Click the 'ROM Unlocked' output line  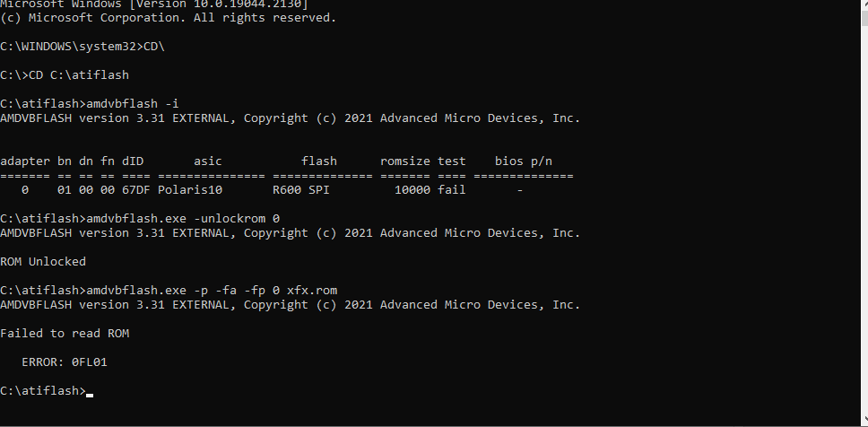point(43,261)
